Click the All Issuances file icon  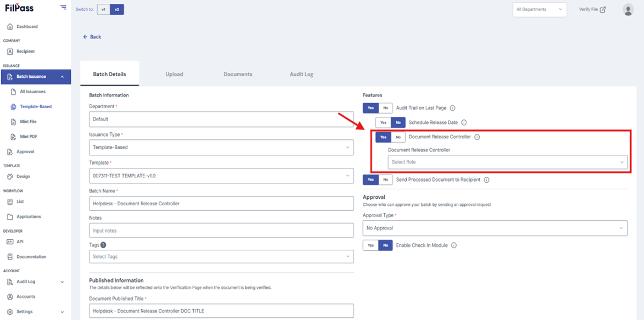(x=13, y=92)
